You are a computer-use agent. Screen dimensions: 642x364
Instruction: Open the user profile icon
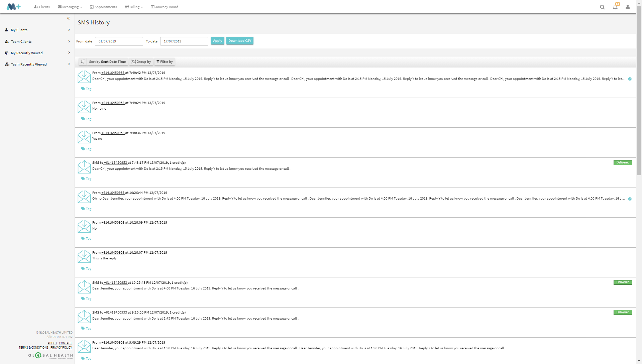click(x=628, y=7)
